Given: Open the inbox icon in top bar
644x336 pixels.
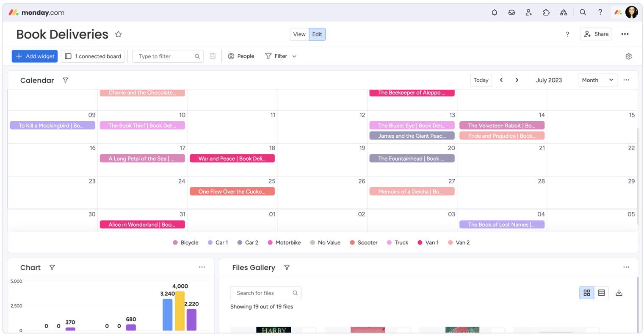Looking at the screenshot, I should [511, 12].
